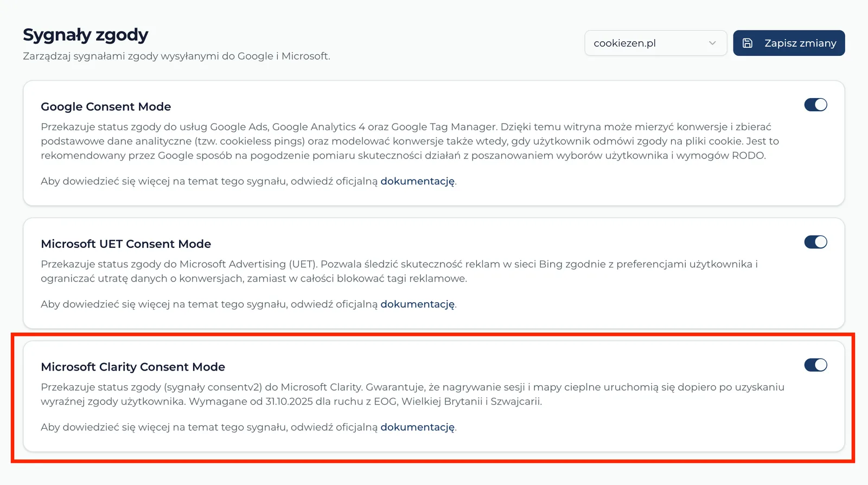Click the Microsoft Clarity Consent Mode title

point(133,367)
